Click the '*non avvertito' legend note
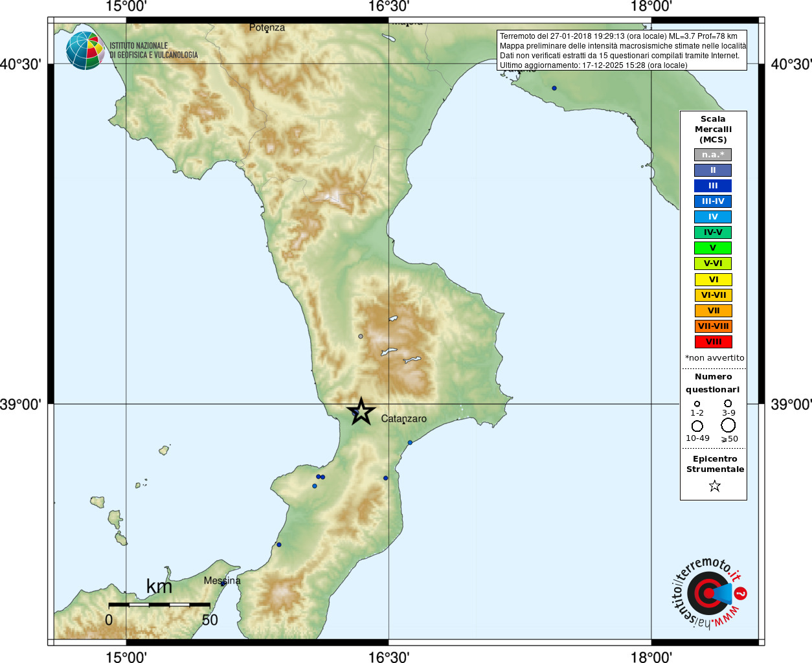 click(714, 358)
